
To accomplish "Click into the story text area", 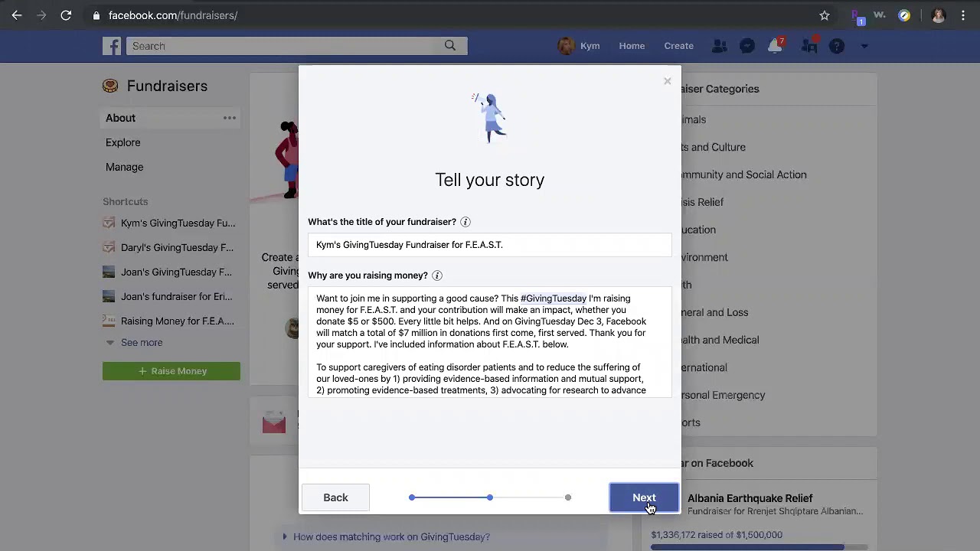I will (x=490, y=342).
